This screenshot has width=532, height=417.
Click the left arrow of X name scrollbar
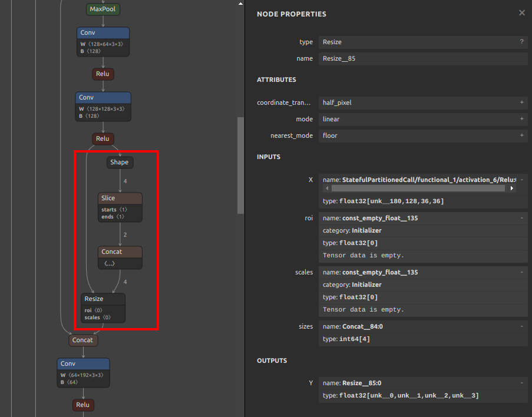[327, 188]
